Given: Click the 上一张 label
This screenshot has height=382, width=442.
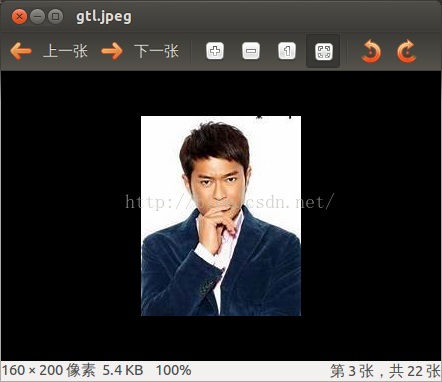Looking at the screenshot, I should point(65,51).
